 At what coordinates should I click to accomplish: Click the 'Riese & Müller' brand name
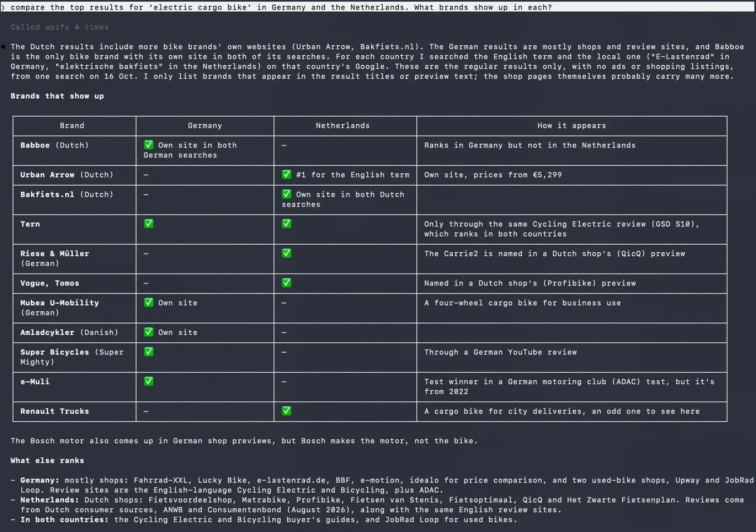54,254
